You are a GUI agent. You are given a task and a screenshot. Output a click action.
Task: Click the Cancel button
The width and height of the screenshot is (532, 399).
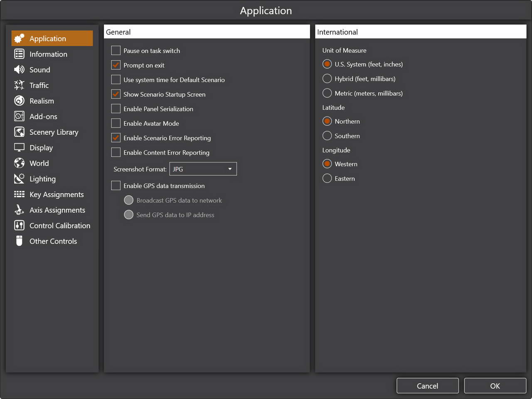427,386
